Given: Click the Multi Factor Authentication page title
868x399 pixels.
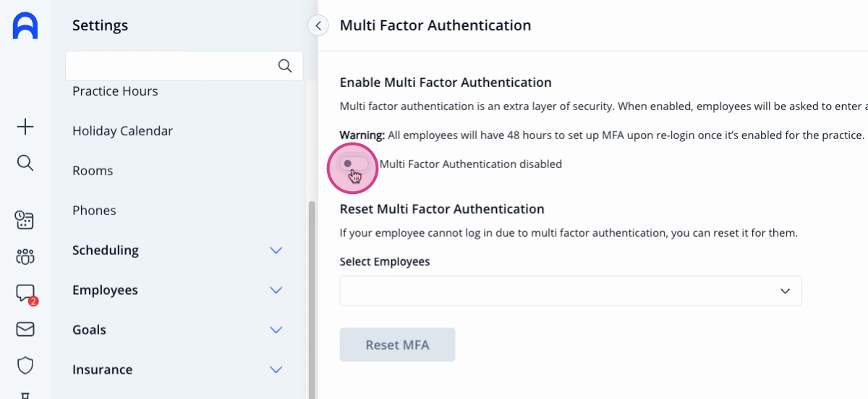Looking at the screenshot, I should [x=435, y=25].
